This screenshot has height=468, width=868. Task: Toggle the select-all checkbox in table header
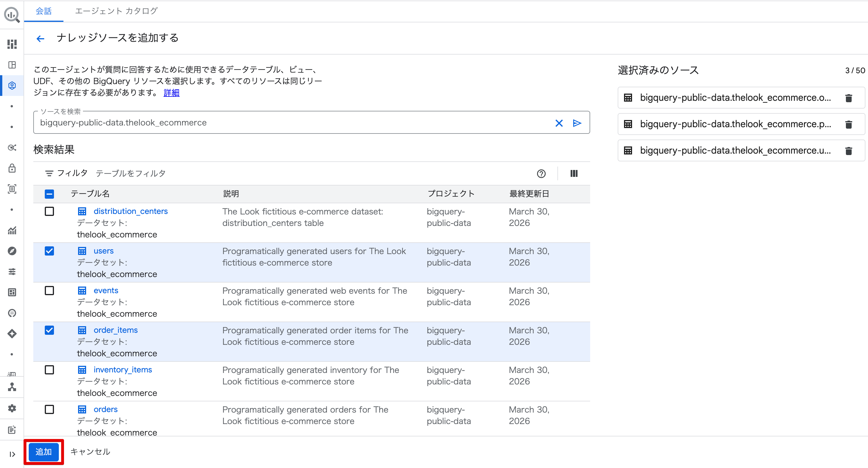(49, 194)
